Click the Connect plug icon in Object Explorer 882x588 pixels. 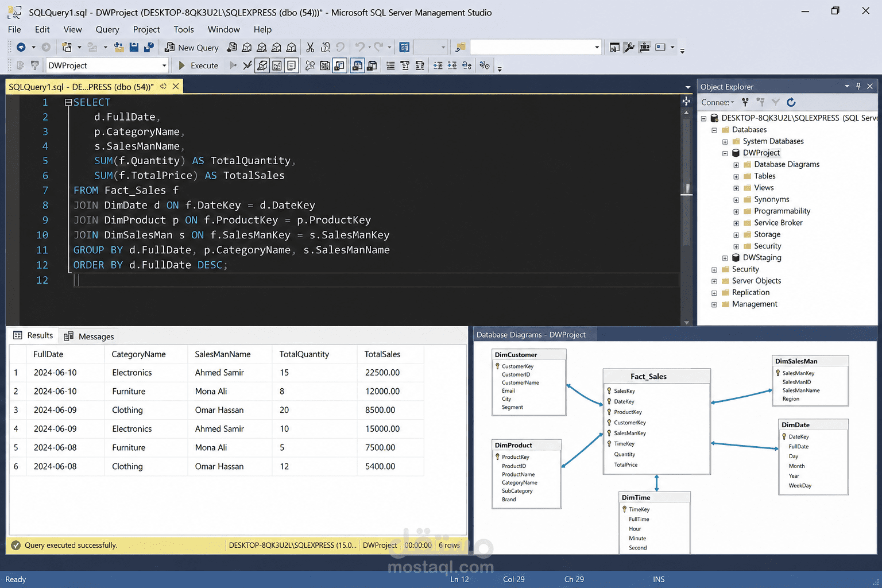(745, 102)
